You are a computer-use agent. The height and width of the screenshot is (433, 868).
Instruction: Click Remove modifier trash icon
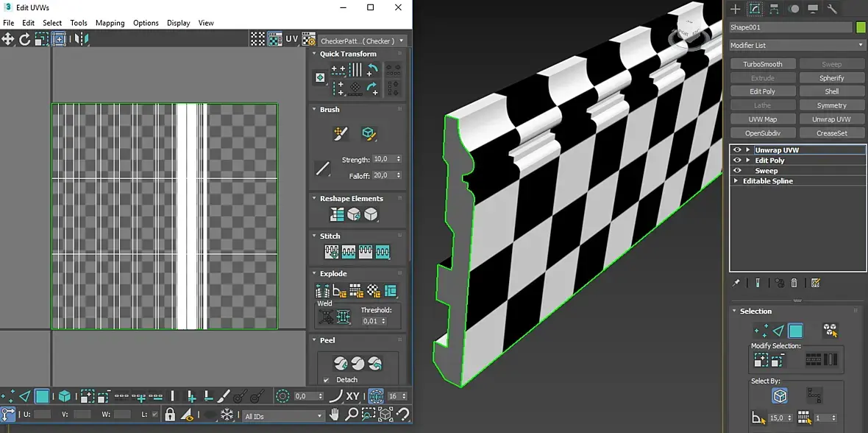tap(794, 283)
